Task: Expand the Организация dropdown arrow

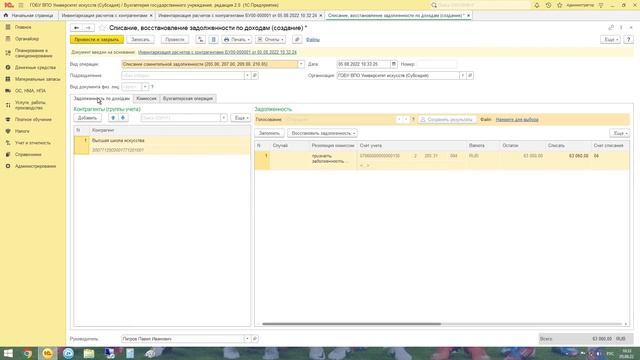Action: (462, 76)
